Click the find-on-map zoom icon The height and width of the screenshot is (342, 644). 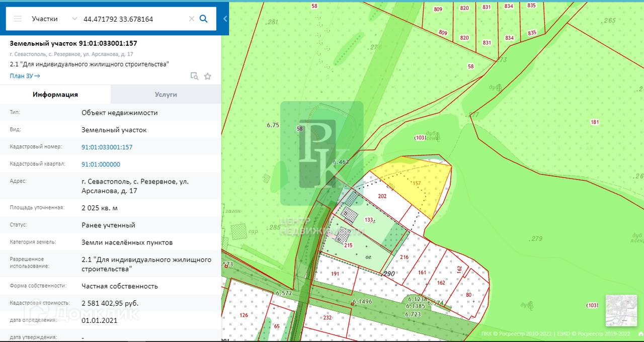[x=194, y=76]
